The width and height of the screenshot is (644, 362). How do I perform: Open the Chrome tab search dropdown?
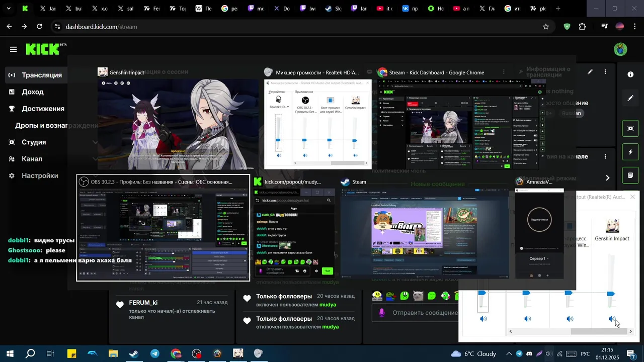tap(10, 9)
